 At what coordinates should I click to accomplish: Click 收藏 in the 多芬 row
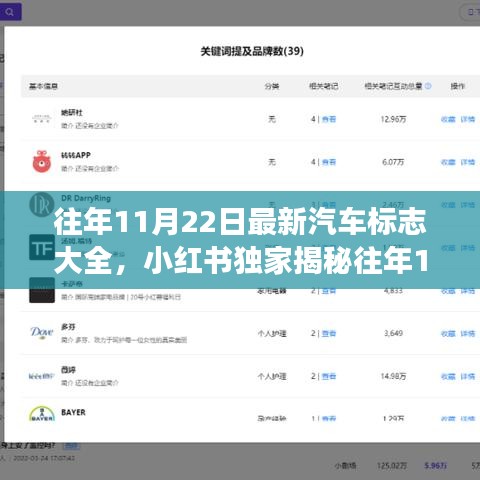448,333
